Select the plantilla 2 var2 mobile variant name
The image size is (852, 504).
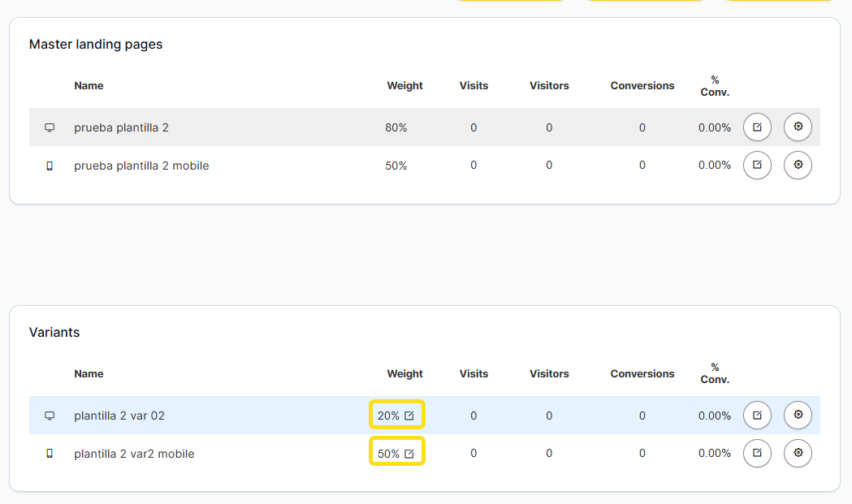(x=134, y=454)
